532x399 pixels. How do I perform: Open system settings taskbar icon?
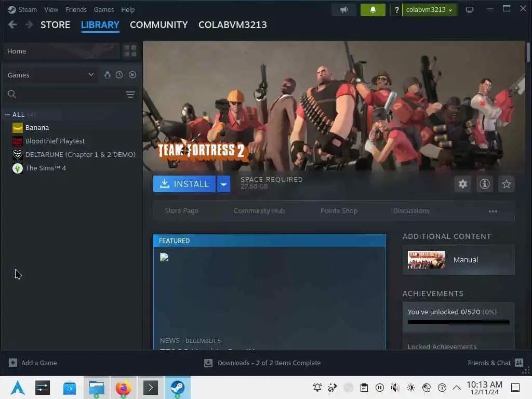43,388
